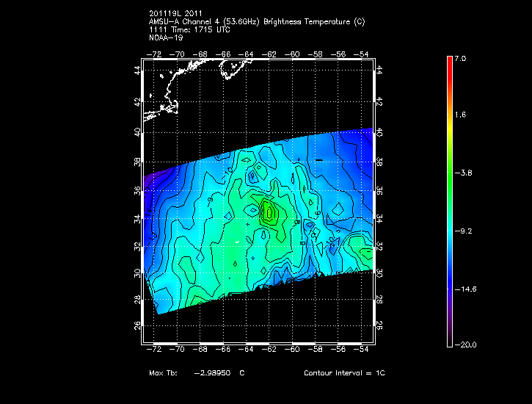The image size is (532, 404).
Task: Click the 44 latitude label on left axis
Action: coord(136,71)
